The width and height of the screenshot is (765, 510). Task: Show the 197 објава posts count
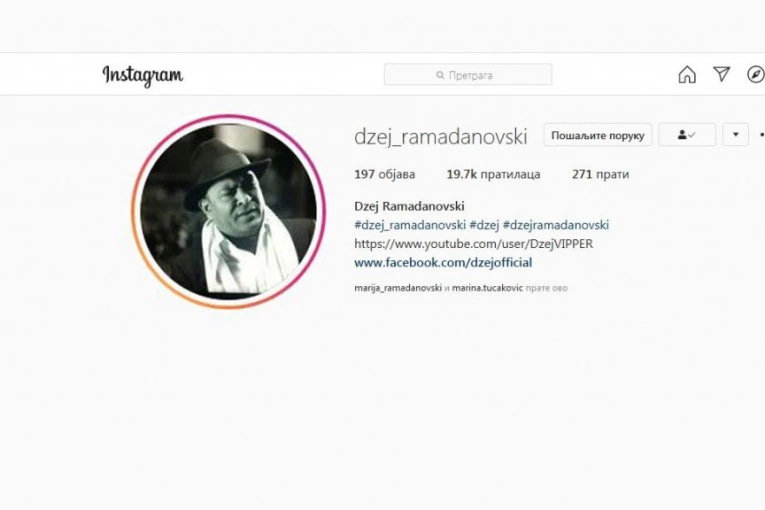coord(384,174)
